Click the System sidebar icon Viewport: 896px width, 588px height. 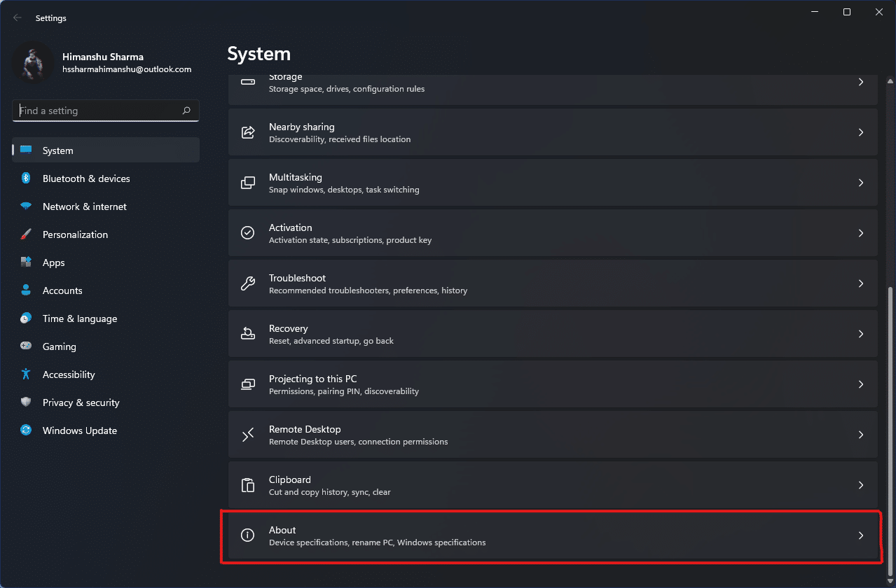(26, 150)
